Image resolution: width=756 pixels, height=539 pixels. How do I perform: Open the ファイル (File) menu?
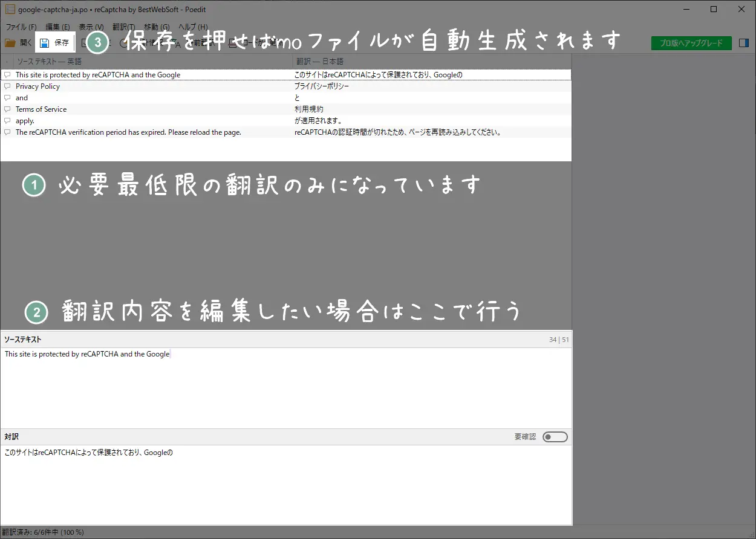[21, 27]
